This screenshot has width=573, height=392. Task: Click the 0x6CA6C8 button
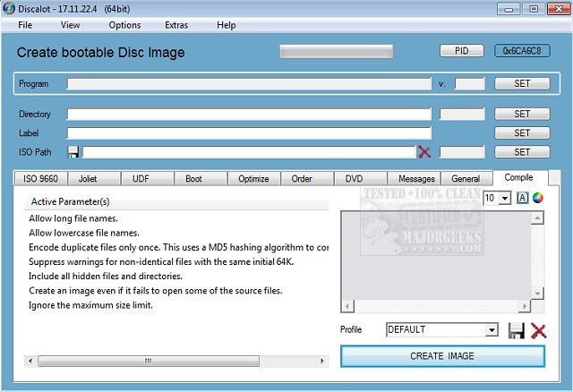[522, 51]
